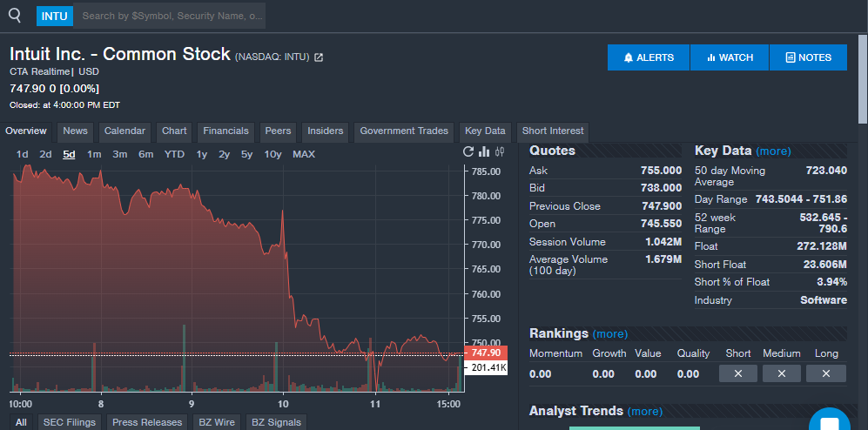Filter news by SEC Filings

(71, 422)
